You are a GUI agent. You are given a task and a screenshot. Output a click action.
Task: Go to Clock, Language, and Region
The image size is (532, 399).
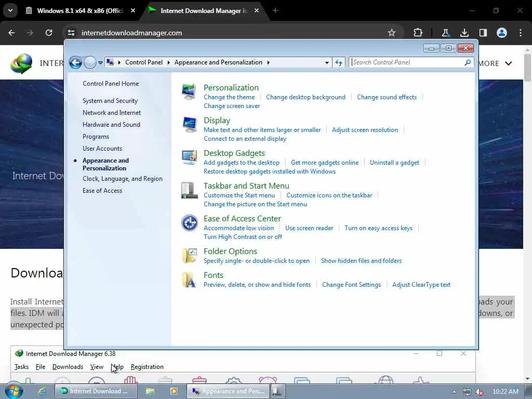(123, 179)
